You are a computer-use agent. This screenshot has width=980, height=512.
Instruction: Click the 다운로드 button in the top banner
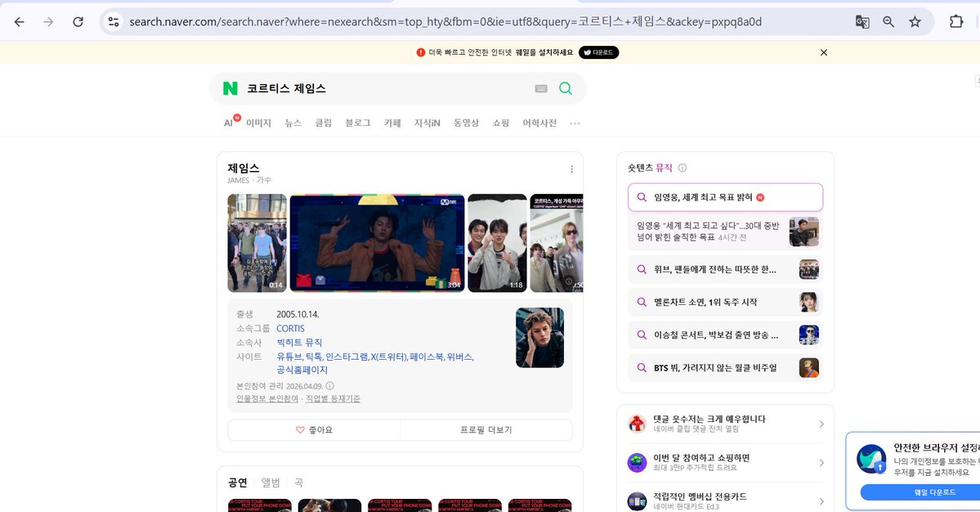599,52
